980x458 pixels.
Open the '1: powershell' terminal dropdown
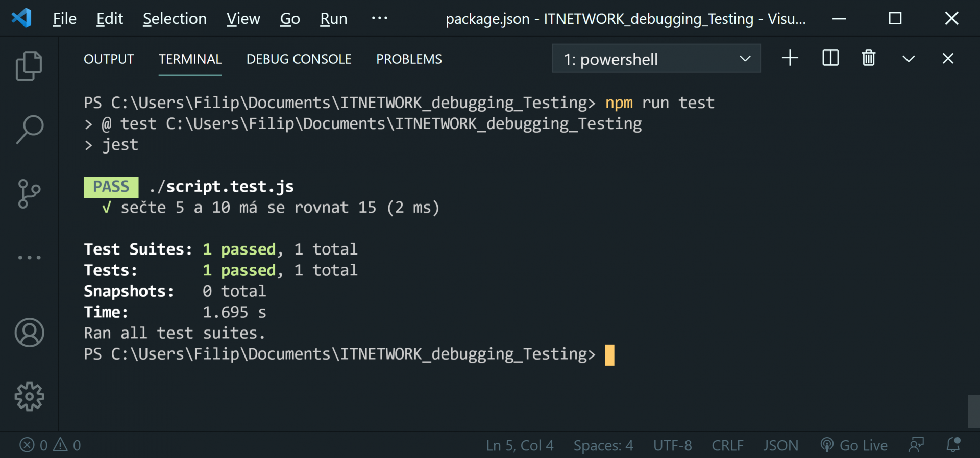(656, 59)
